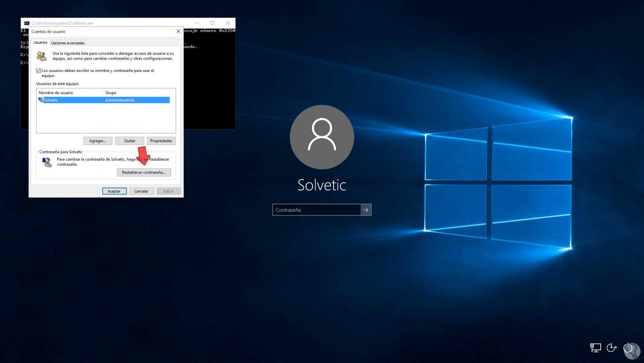
Task: Maximize the utilman.exe command window
Action: [x=212, y=23]
